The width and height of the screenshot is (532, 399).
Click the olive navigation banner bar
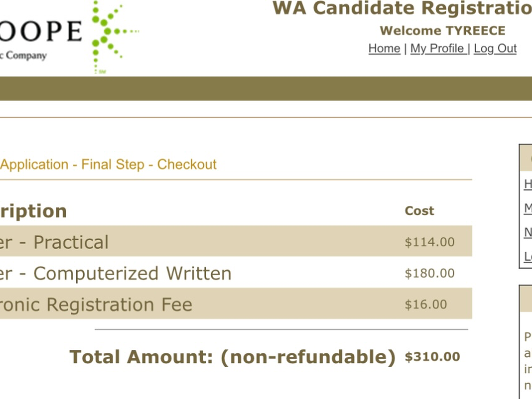point(266,88)
